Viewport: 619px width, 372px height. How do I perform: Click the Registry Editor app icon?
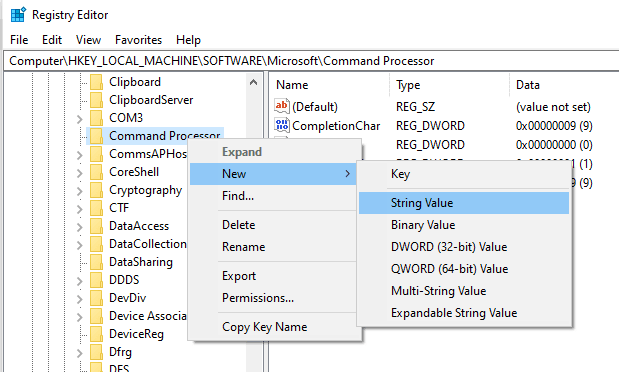pos(18,15)
